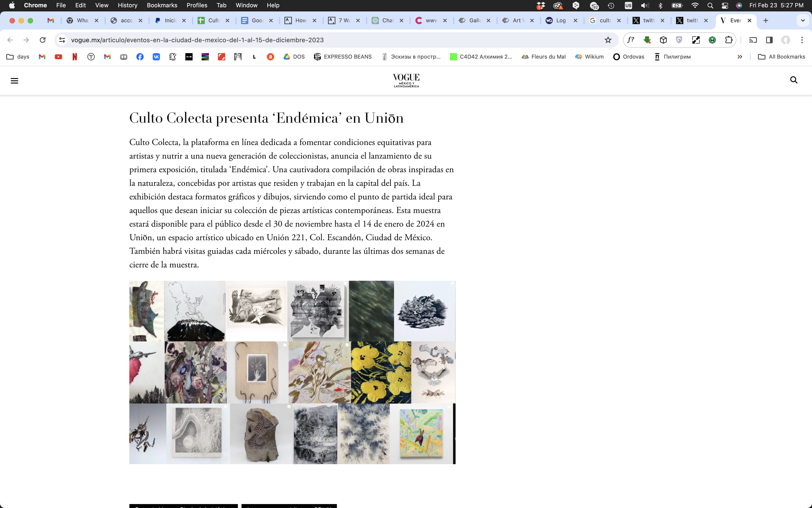Viewport: 812px width, 508px height.
Task: Open the Chrome extensions puzzle icon
Action: [729, 40]
